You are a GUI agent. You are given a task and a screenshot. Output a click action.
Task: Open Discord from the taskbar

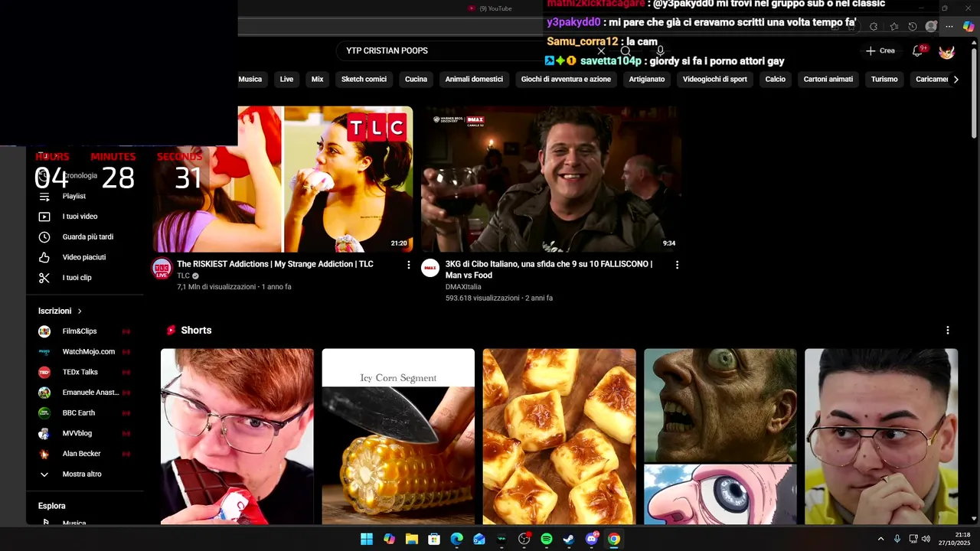tap(591, 539)
